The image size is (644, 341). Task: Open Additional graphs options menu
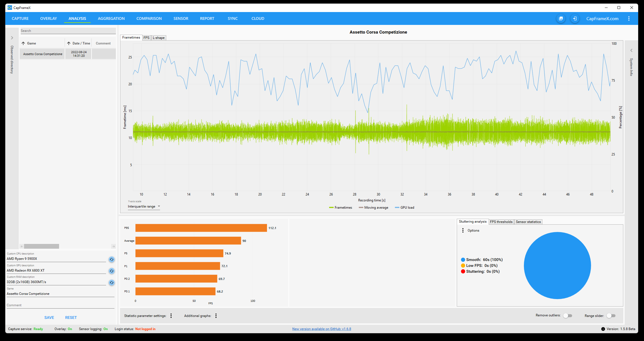coord(216,316)
